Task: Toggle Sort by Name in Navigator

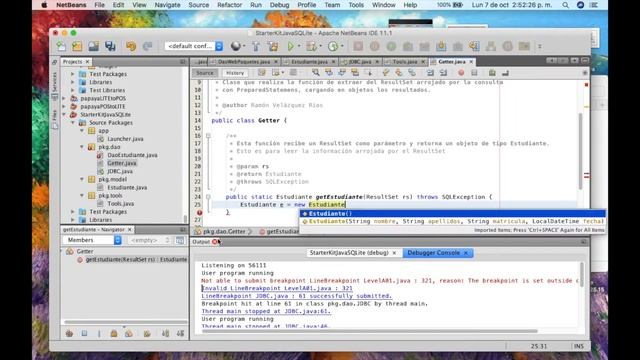Action: pos(166,333)
